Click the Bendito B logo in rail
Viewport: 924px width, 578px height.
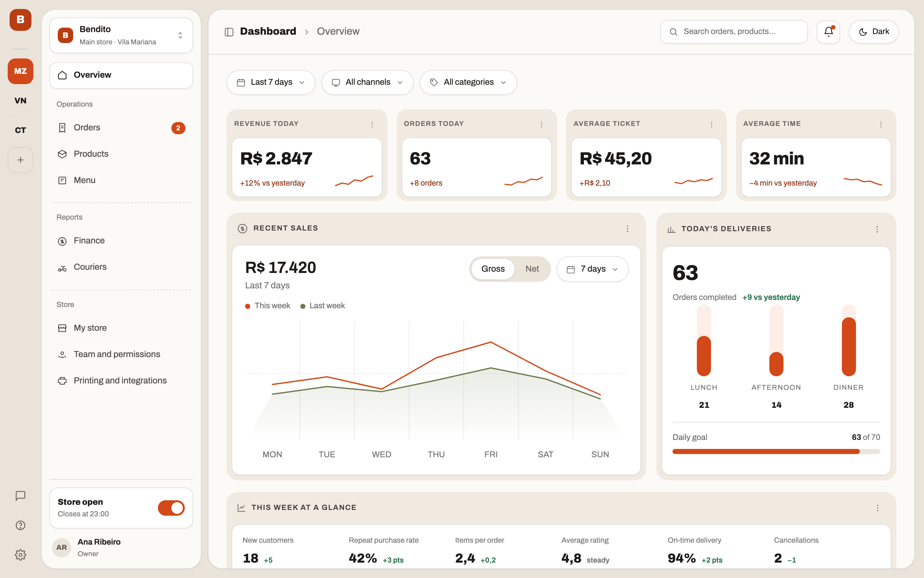click(21, 20)
